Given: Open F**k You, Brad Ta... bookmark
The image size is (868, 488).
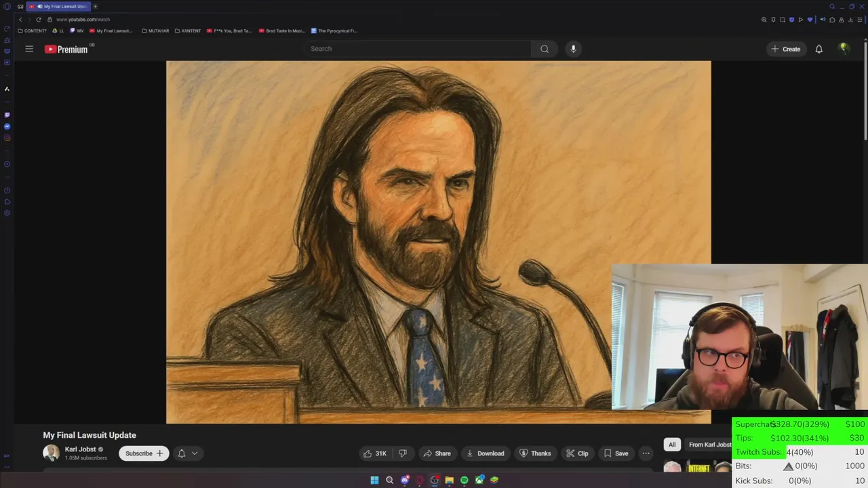Looking at the screenshot, I should [x=229, y=30].
